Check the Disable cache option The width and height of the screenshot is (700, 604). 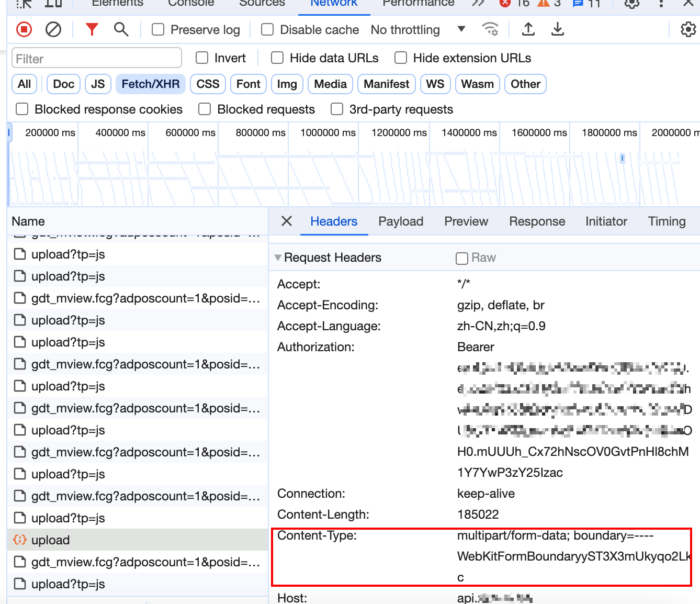click(x=267, y=30)
